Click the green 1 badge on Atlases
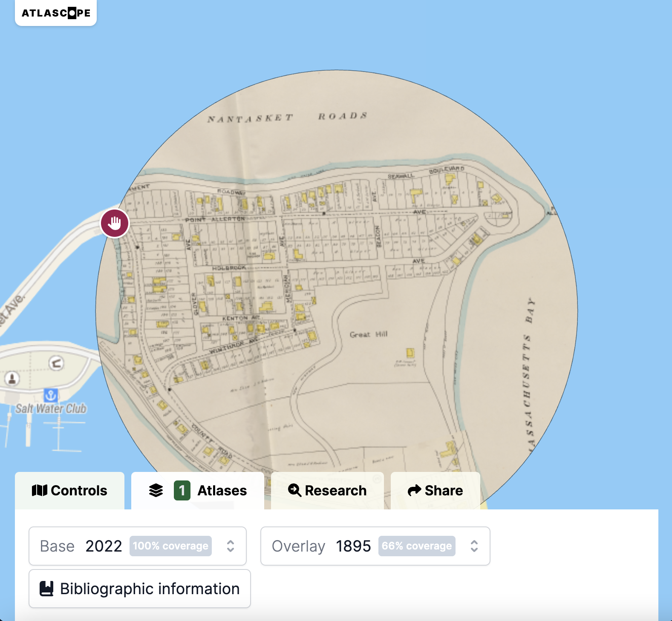The height and width of the screenshot is (621, 672). [182, 490]
